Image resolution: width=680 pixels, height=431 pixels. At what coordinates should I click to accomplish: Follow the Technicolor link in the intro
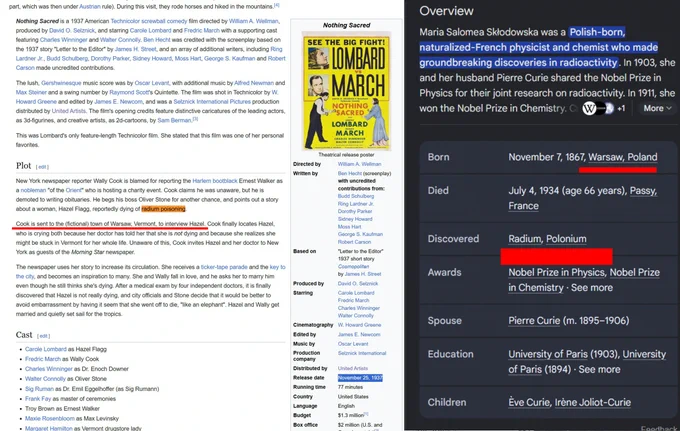coord(125,21)
